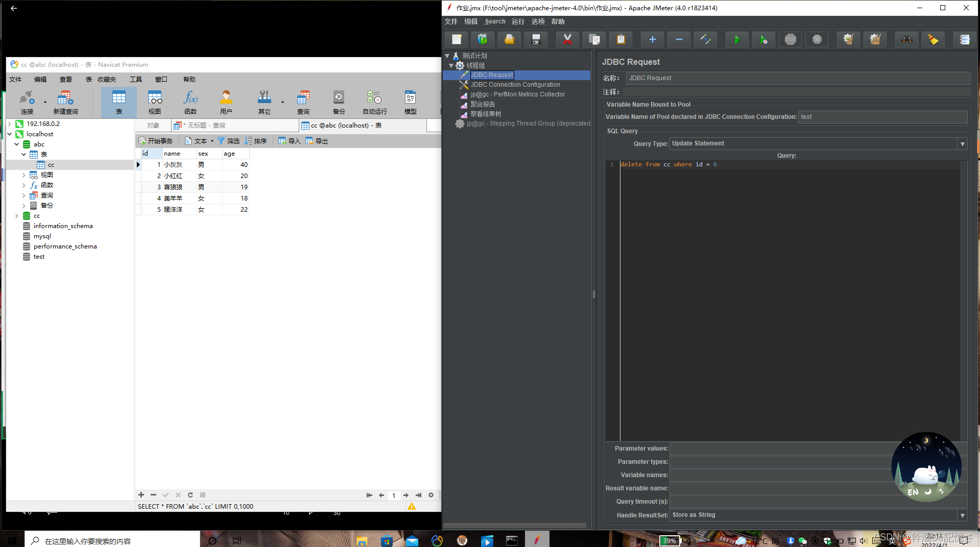Collapse all nodes with the minus icon
The image size is (980, 547).
(x=679, y=39)
